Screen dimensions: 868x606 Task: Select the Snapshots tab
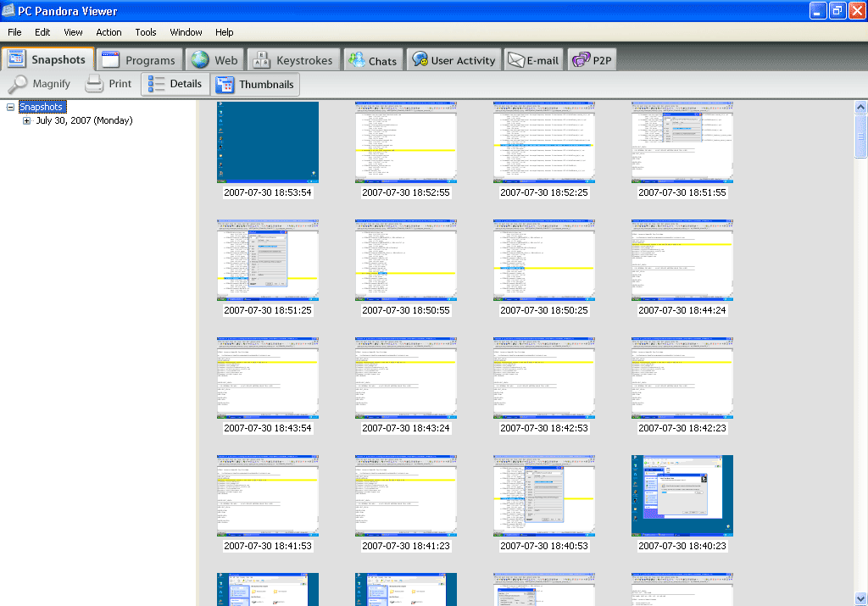click(x=48, y=60)
